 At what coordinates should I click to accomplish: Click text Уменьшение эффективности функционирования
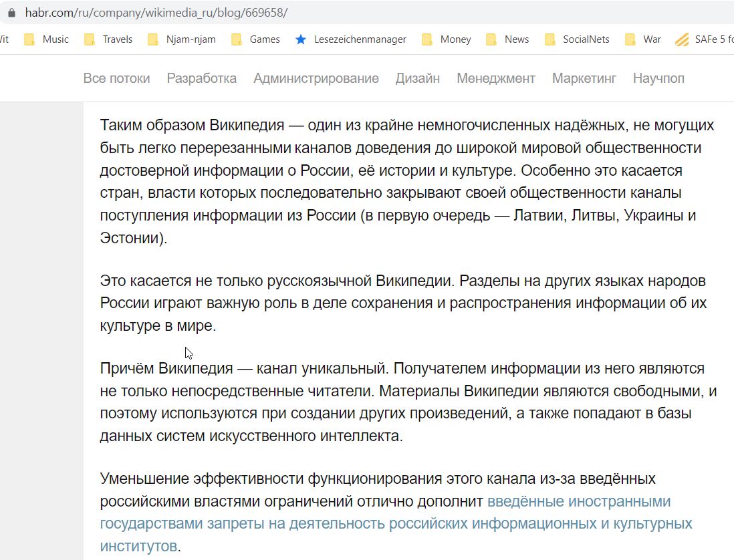pyautogui.click(x=271, y=479)
